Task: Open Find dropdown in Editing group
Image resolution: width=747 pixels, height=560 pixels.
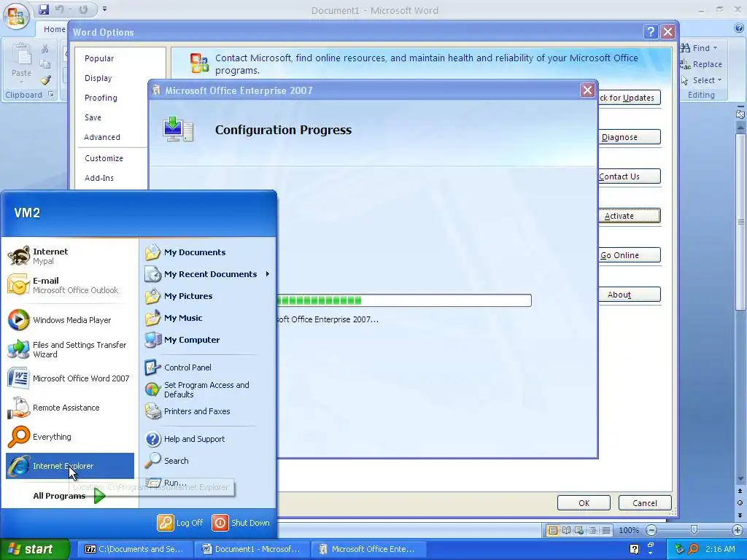Action: 715,48
